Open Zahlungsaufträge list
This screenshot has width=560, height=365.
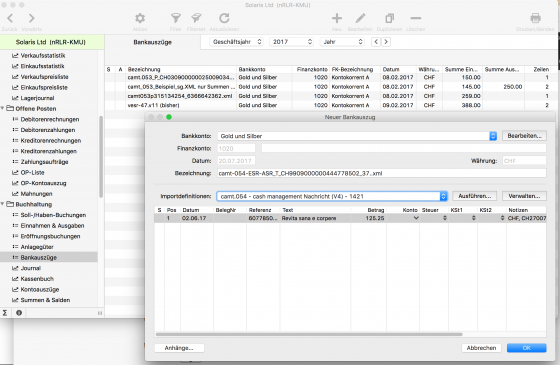coord(44,162)
